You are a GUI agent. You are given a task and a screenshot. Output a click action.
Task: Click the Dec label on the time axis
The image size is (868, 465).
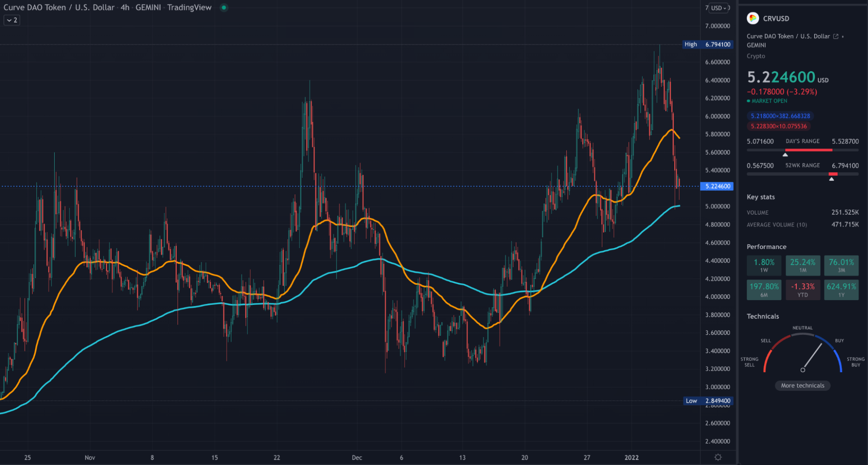[356, 458]
